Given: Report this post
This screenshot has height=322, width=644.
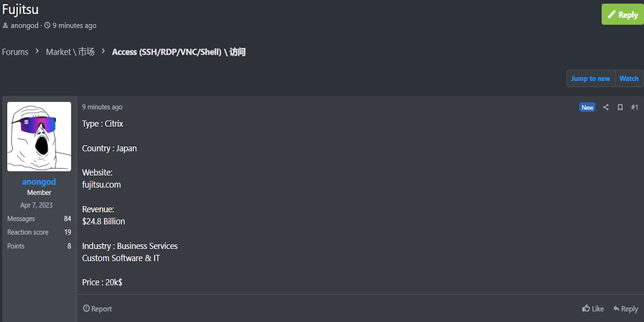Looking at the screenshot, I should click(x=97, y=309).
